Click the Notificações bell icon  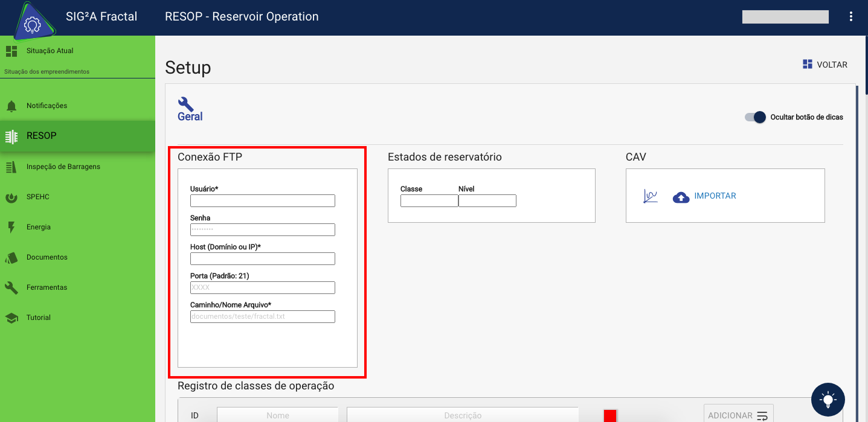point(13,105)
